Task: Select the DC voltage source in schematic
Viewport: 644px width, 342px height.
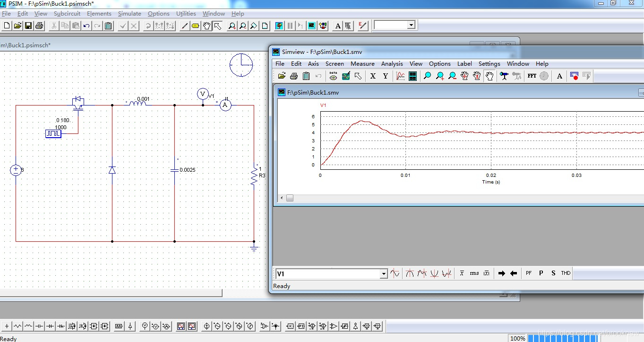Action: click(16, 170)
